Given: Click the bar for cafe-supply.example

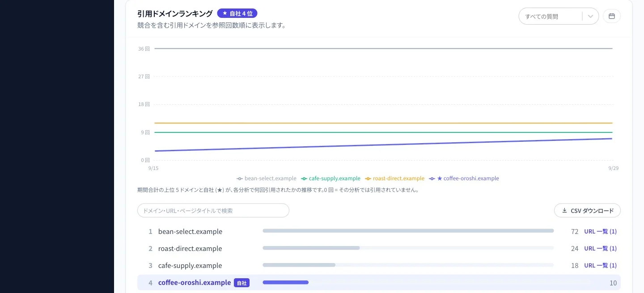Looking at the screenshot, I should click(x=299, y=265).
